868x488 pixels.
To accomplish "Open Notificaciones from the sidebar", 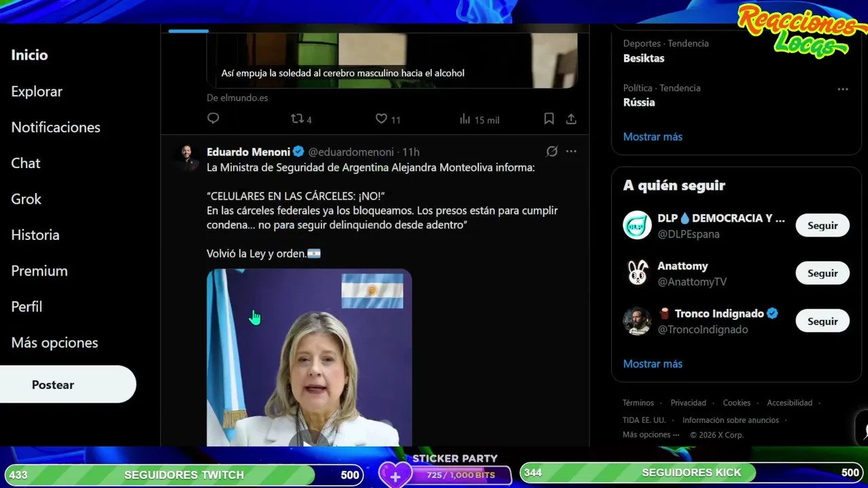I will point(56,127).
